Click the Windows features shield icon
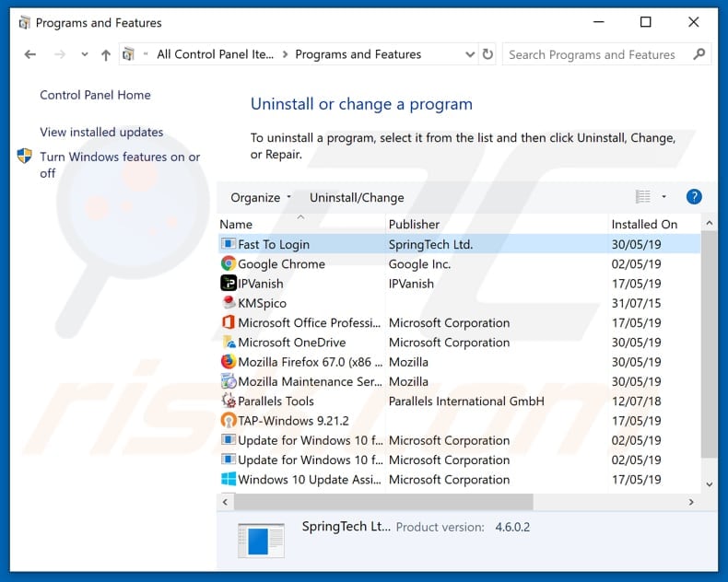The height and width of the screenshot is (582, 728). point(25,156)
